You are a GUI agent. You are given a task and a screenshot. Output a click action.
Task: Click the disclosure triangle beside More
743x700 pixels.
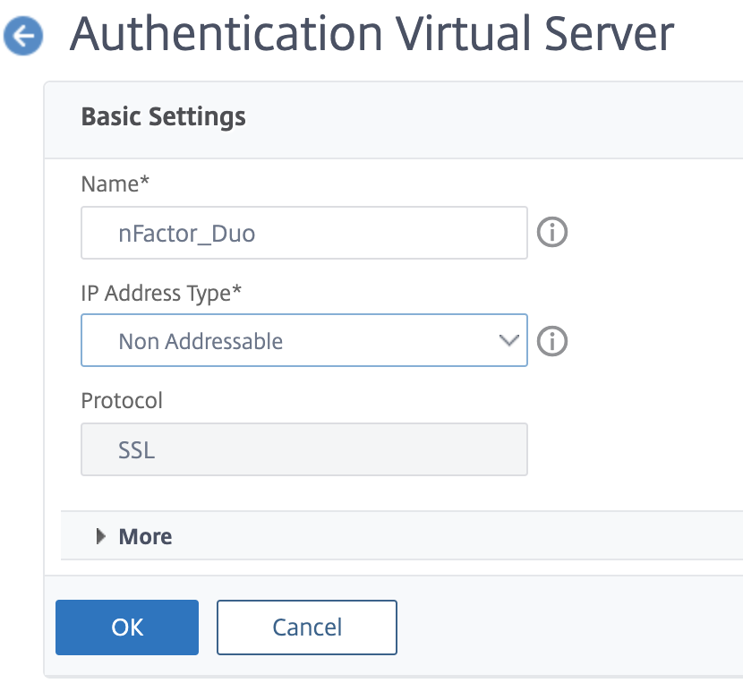pyautogui.click(x=100, y=535)
